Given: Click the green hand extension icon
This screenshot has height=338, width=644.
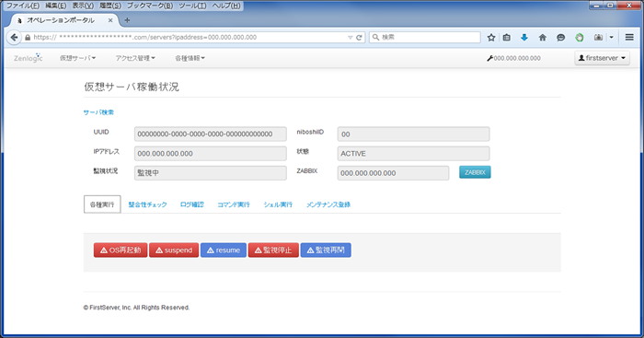Looking at the screenshot, I should coord(579,38).
